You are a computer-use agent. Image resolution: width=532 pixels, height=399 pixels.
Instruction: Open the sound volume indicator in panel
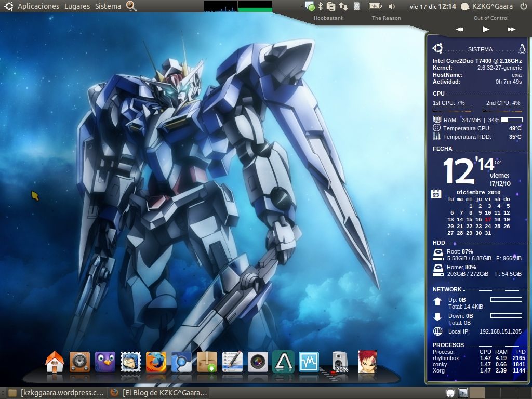tap(392, 6)
